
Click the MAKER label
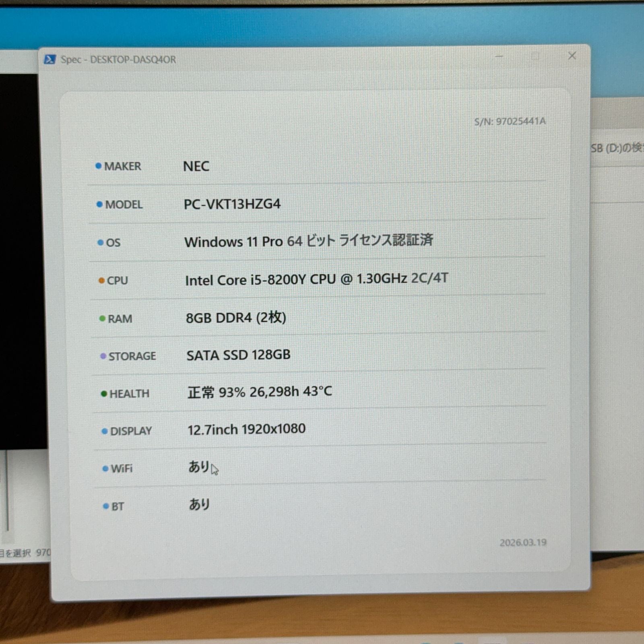pos(123,166)
